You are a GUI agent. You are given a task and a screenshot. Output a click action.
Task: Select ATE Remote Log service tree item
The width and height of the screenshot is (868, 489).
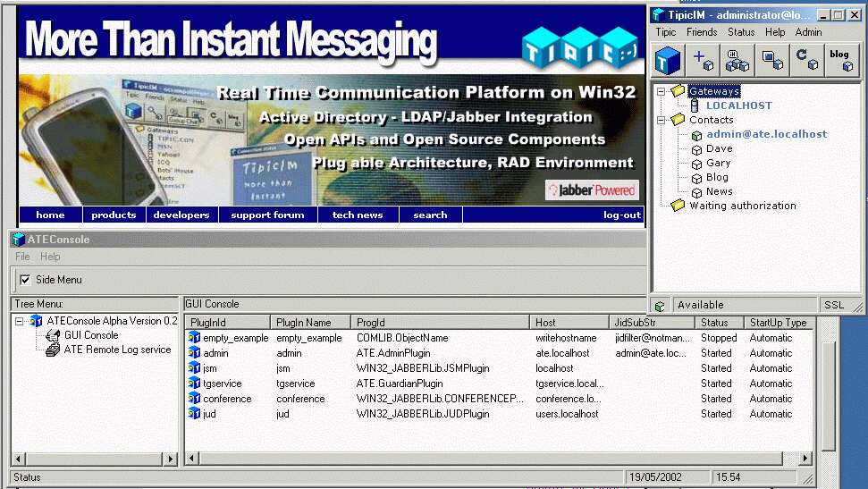tap(117, 350)
